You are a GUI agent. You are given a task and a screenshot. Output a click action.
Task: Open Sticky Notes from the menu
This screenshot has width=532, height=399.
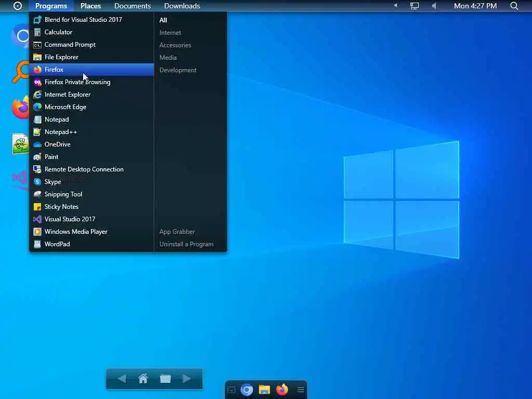click(x=91, y=207)
